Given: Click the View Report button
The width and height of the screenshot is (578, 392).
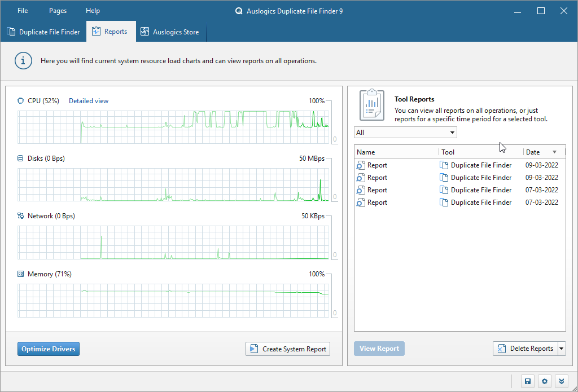Looking at the screenshot, I should 379,349.
